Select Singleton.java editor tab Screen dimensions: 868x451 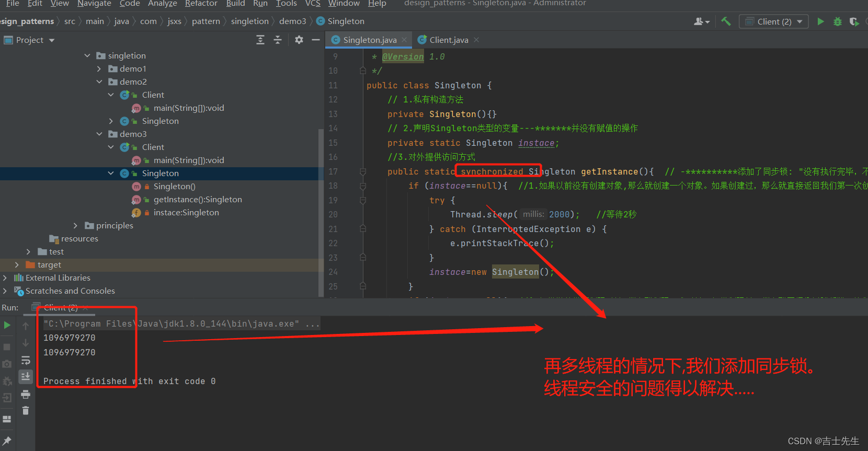(x=370, y=40)
